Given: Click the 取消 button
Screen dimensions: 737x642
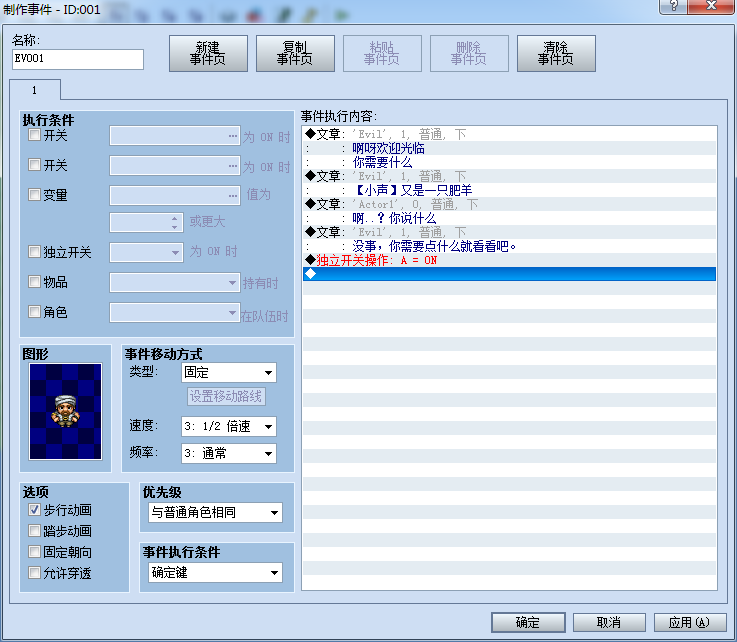Looking at the screenshot, I should 609,623.
